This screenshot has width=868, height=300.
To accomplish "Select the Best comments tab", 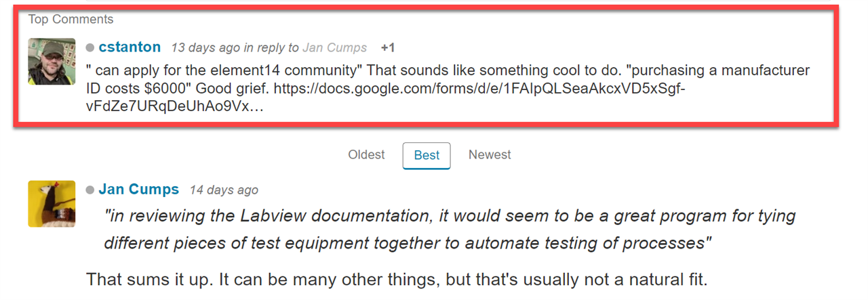I will pyautogui.click(x=427, y=156).
